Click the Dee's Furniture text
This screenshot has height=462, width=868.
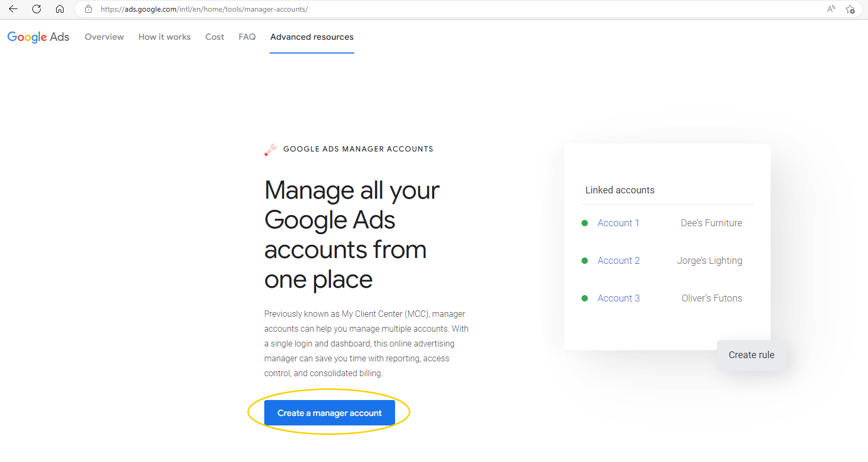tap(711, 223)
